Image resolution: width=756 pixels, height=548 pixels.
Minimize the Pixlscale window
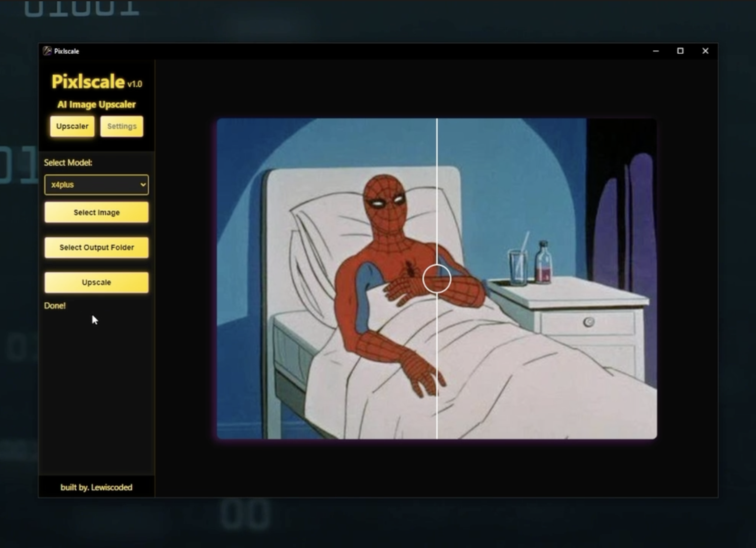(656, 51)
